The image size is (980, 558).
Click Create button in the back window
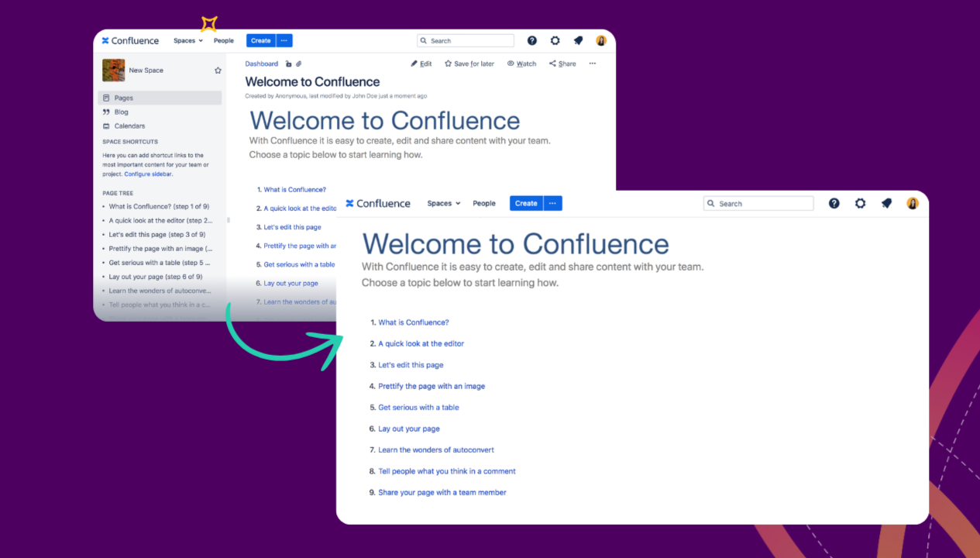260,40
